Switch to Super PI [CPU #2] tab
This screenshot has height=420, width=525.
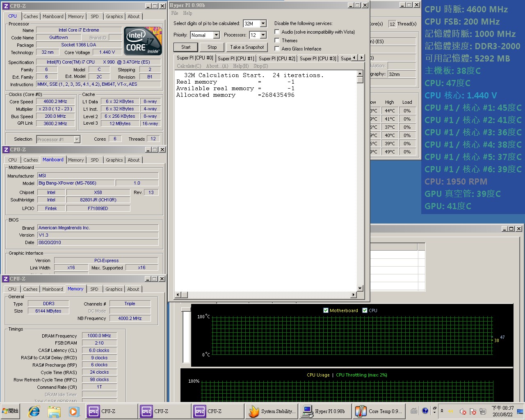pyautogui.click(x=277, y=59)
